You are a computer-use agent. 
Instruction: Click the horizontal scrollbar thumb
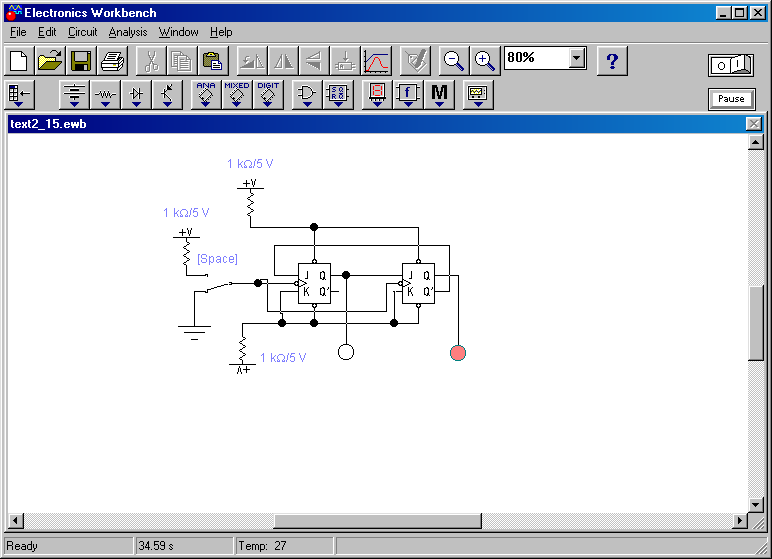378,521
